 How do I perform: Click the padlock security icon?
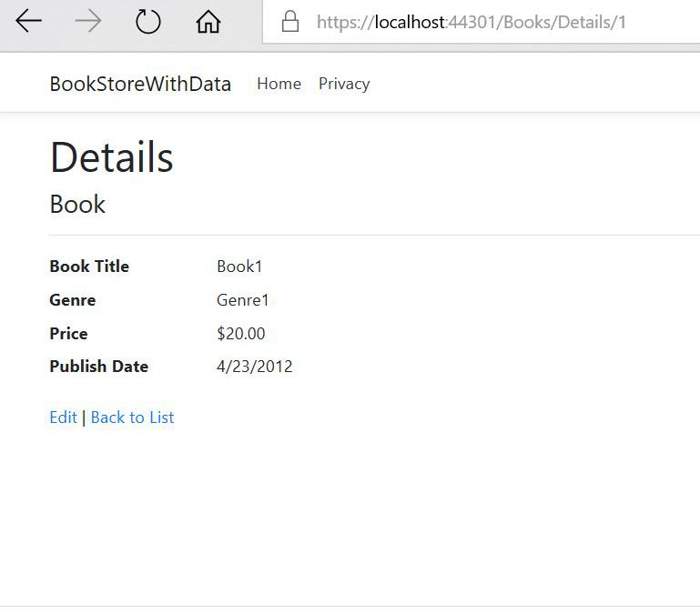290,22
